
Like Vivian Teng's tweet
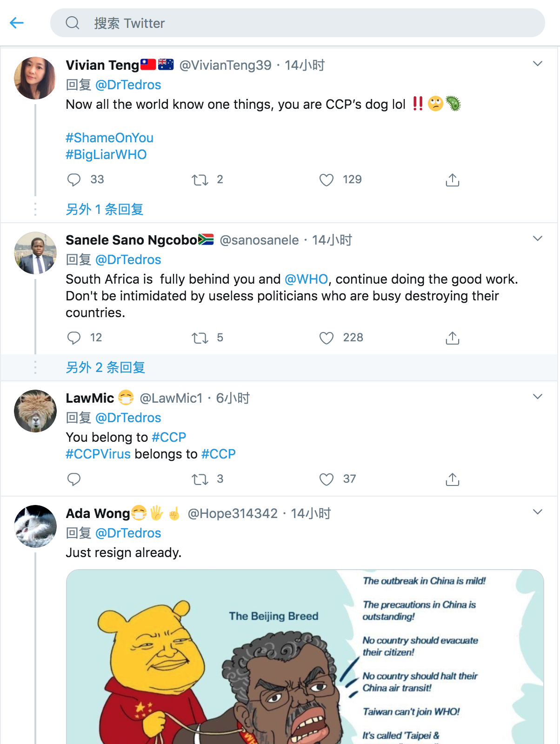pyautogui.click(x=327, y=180)
